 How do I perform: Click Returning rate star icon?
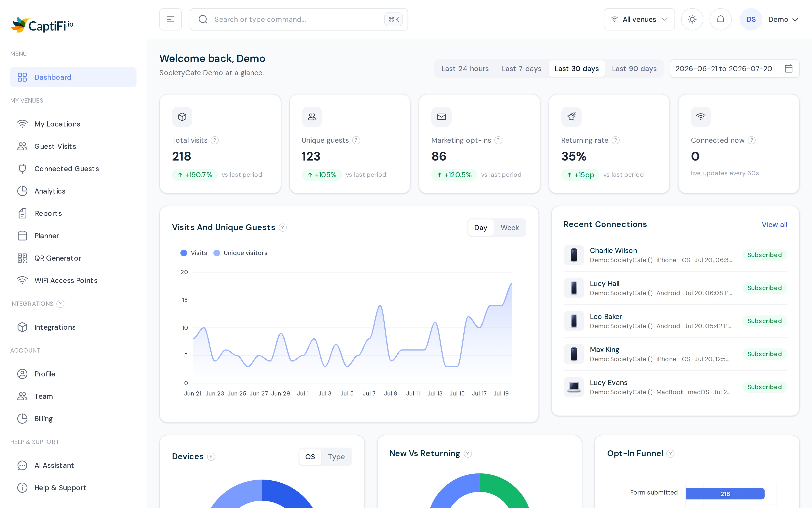[x=571, y=117]
